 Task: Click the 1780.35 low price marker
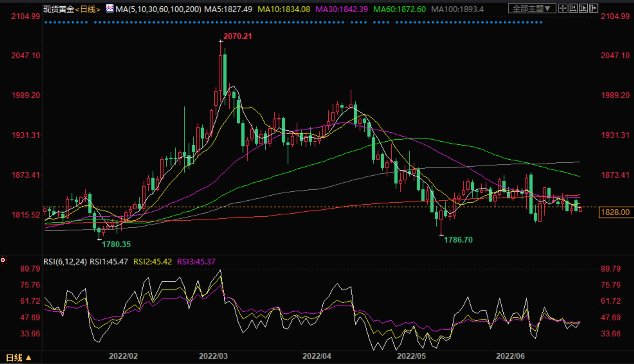[116, 245]
